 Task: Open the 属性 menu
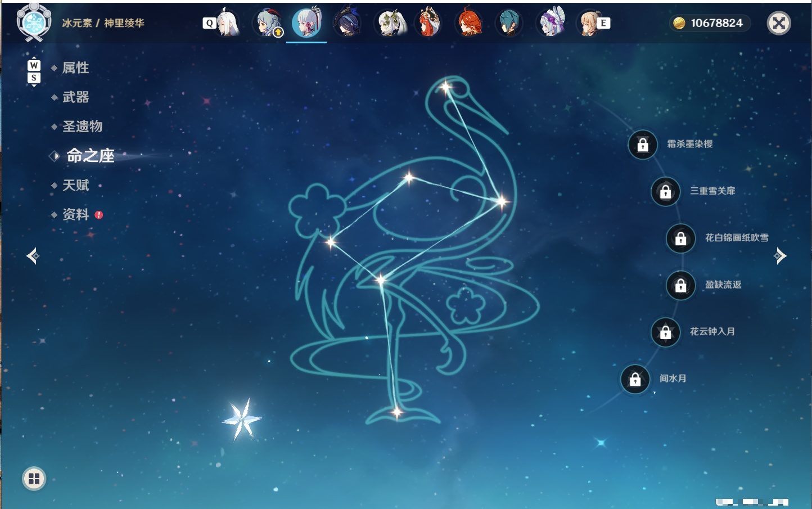coord(75,68)
